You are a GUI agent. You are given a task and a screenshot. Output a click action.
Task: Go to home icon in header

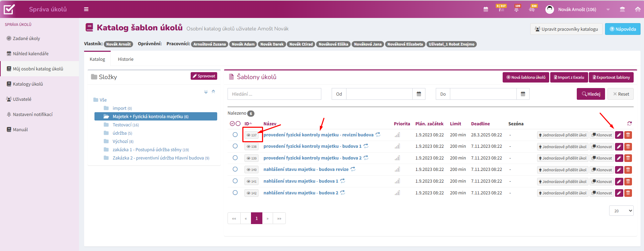pos(638,9)
